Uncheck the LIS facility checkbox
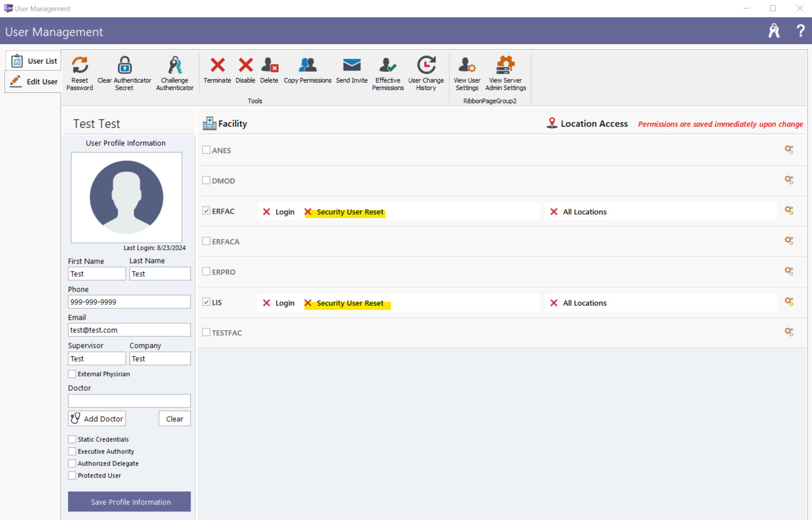The image size is (812, 520). tap(206, 302)
